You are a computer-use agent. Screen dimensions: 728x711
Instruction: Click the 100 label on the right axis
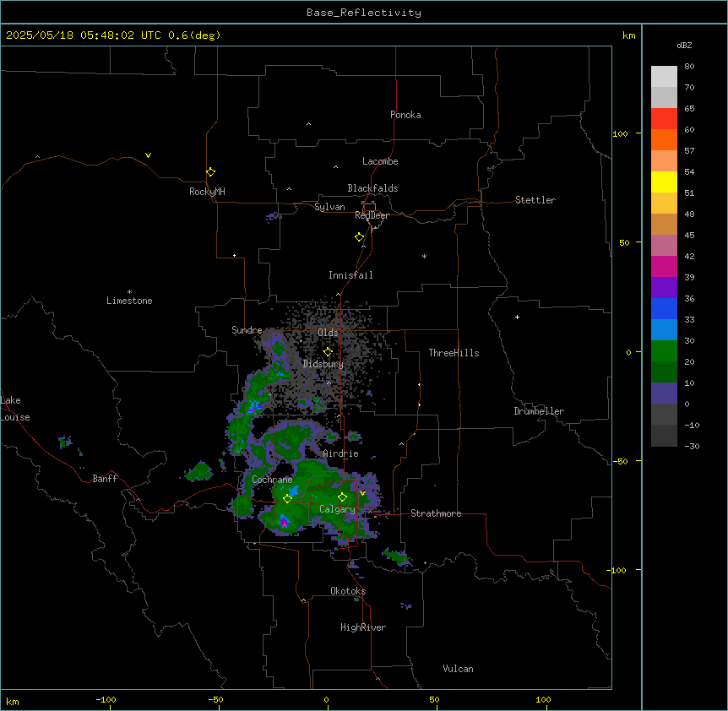620,134
